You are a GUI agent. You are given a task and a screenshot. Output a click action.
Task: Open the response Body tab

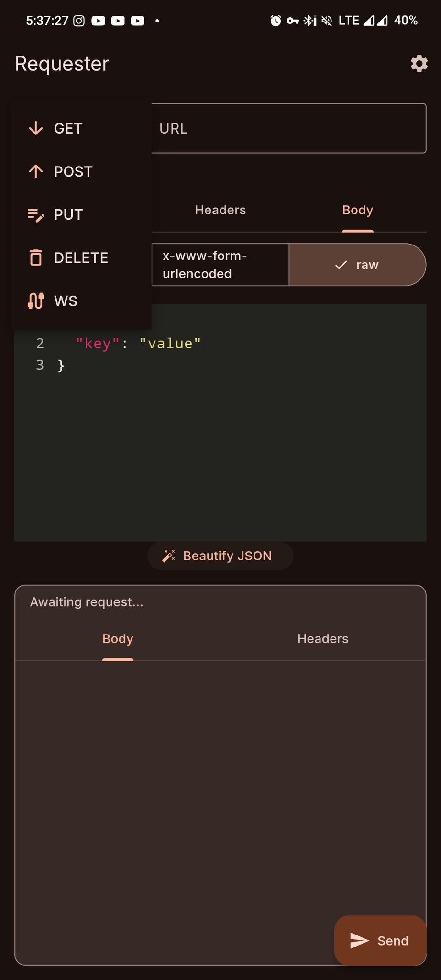[118, 639]
